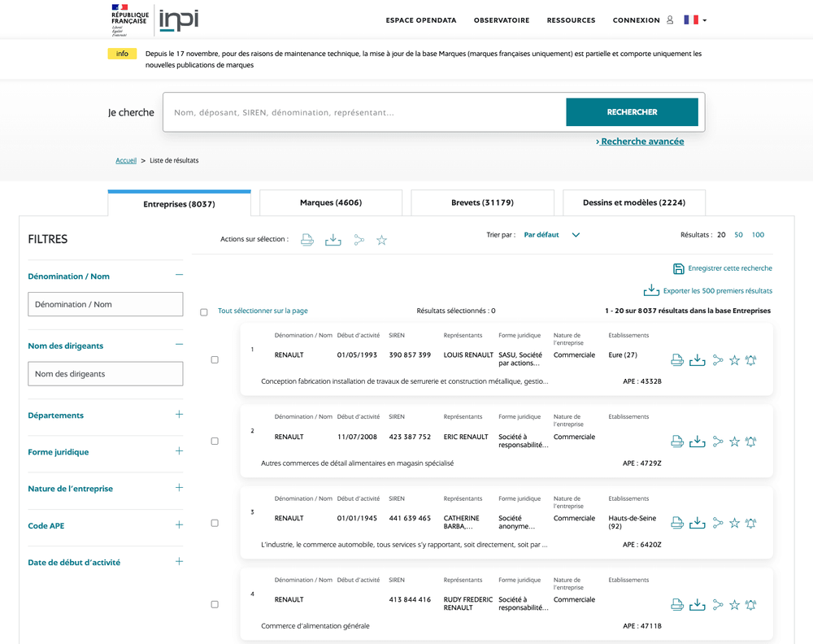The width and height of the screenshot is (813, 644).
Task: Print the first RENAULT result
Action: tap(677, 360)
